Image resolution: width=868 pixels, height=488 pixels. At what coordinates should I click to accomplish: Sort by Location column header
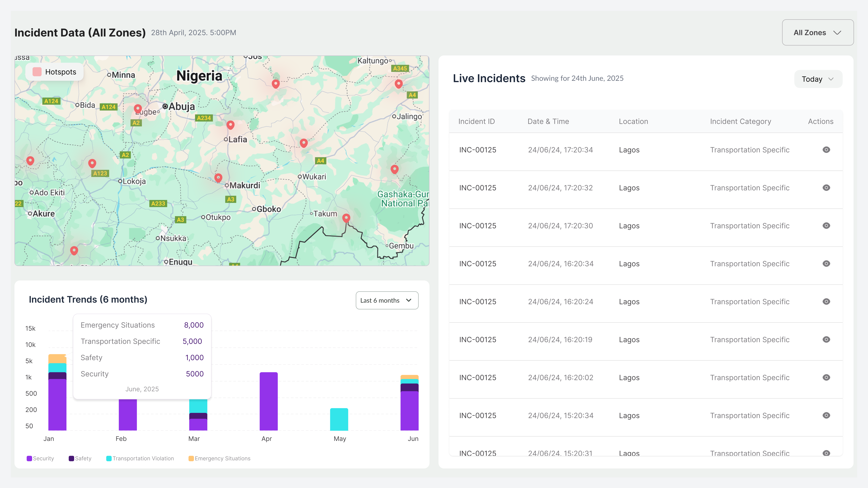(634, 121)
